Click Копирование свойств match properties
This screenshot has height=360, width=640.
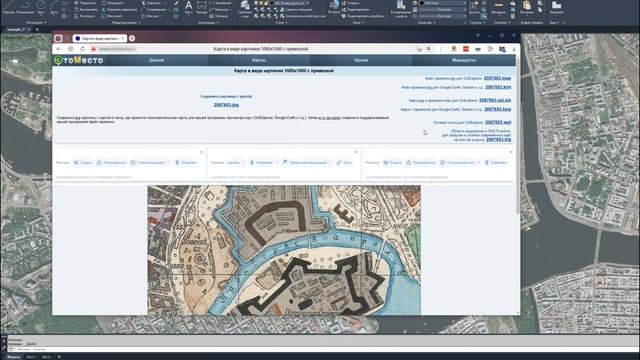[401, 8]
